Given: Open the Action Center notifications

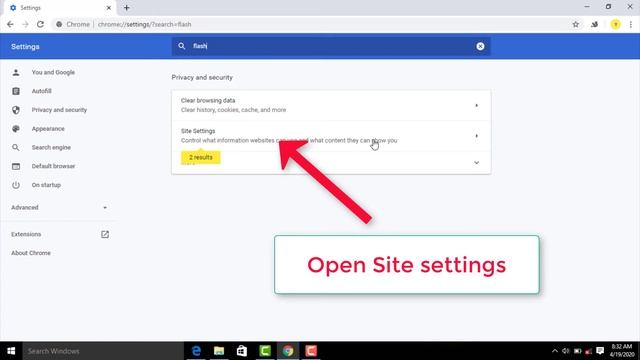Looking at the screenshot, I should point(600,351).
